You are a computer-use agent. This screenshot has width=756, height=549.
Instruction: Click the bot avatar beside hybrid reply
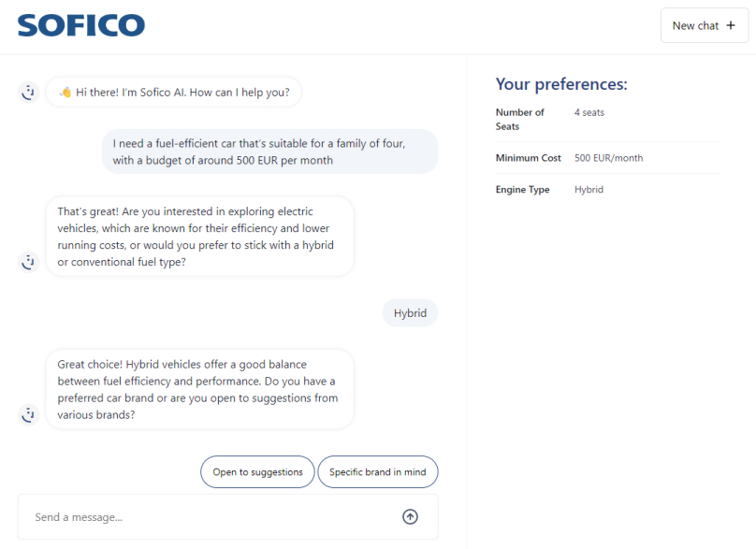point(28,415)
